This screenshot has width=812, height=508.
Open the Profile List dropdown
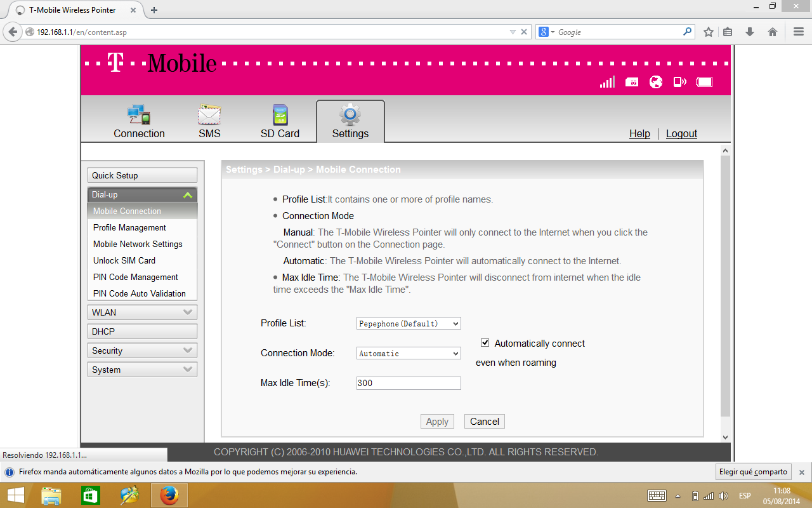[x=409, y=323]
